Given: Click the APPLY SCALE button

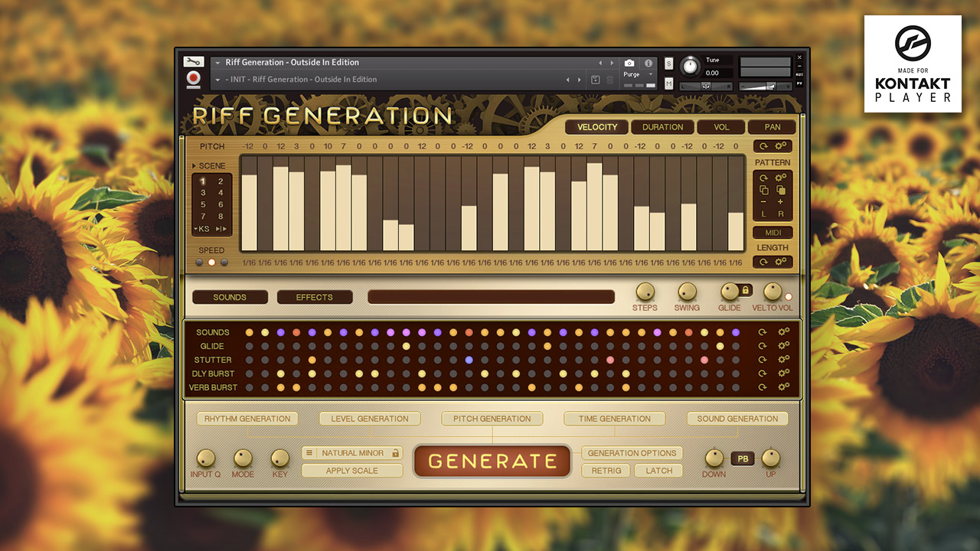Looking at the screenshot, I should point(352,471).
